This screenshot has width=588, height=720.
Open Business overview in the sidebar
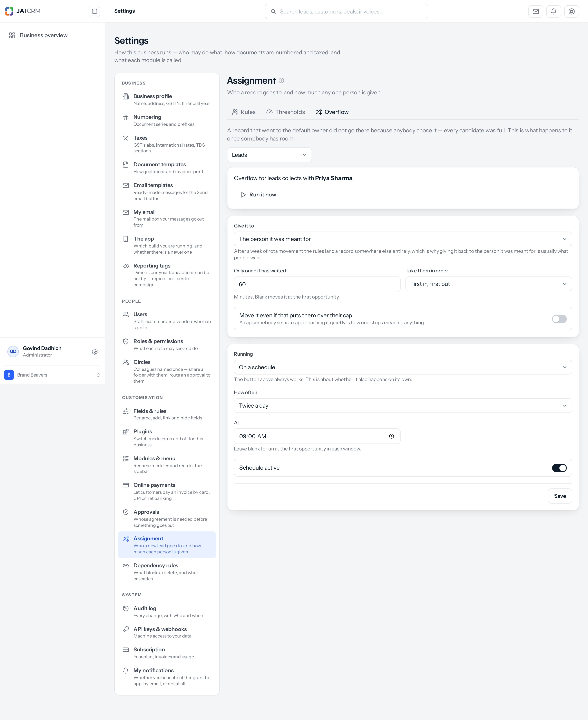(x=52, y=35)
